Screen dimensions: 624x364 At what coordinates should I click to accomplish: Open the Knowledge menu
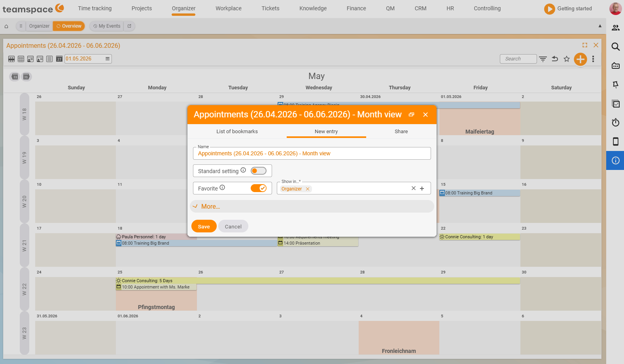point(313,8)
